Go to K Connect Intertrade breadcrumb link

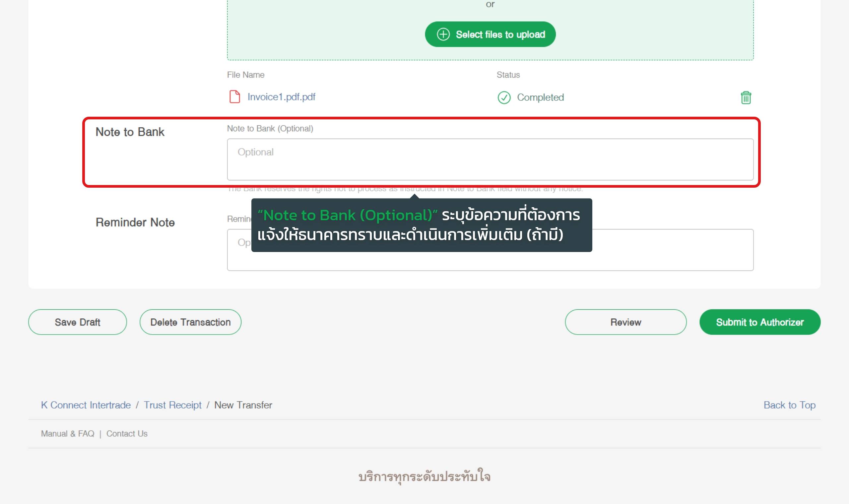coord(86,405)
